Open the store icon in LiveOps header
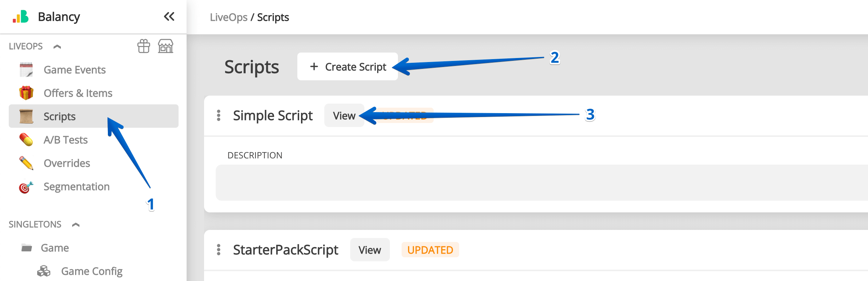 165,46
